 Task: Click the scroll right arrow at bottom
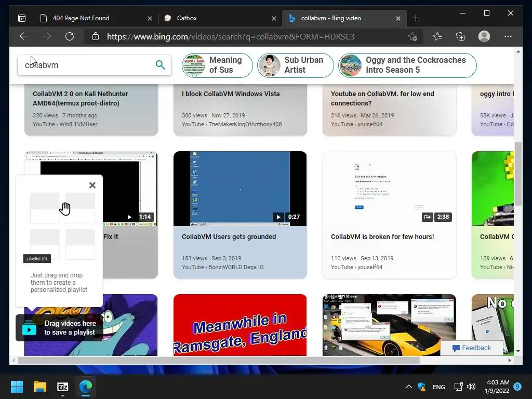(510, 361)
